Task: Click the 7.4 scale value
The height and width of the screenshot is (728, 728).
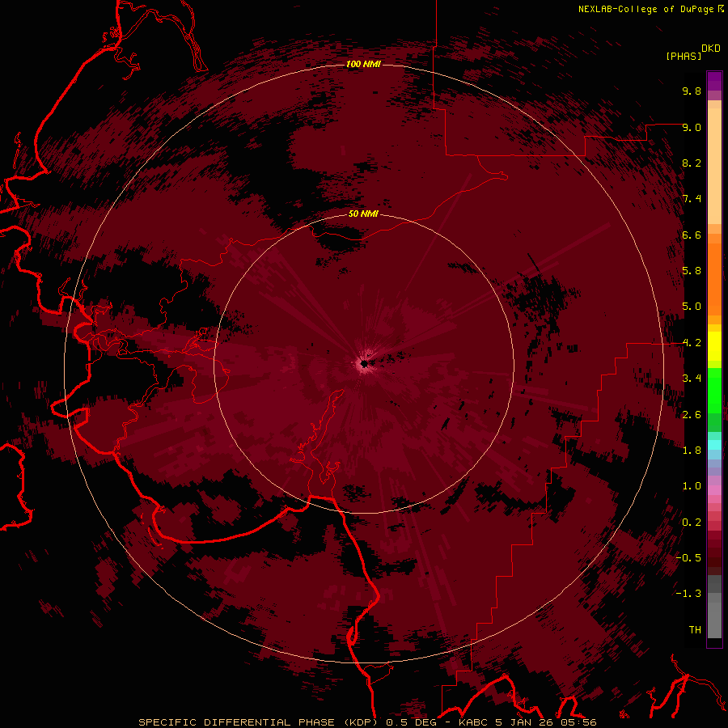Action: click(x=692, y=199)
